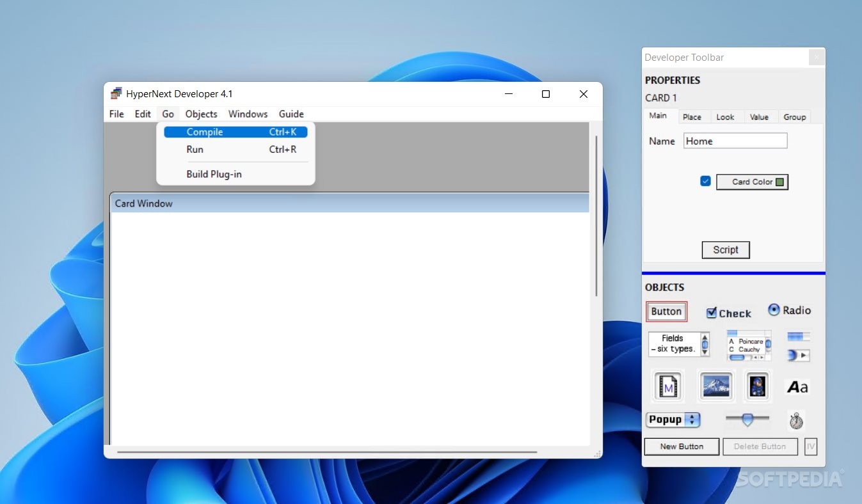Image resolution: width=862 pixels, height=504 pixels.
Task: Switch to the Value tab
Action: tap(759, 117)
